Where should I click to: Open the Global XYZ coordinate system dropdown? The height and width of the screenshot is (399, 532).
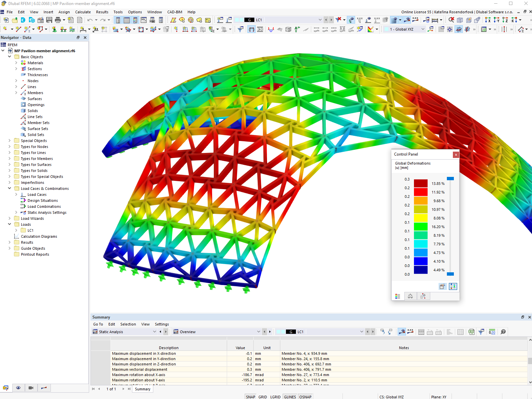(x=422, y=29)
